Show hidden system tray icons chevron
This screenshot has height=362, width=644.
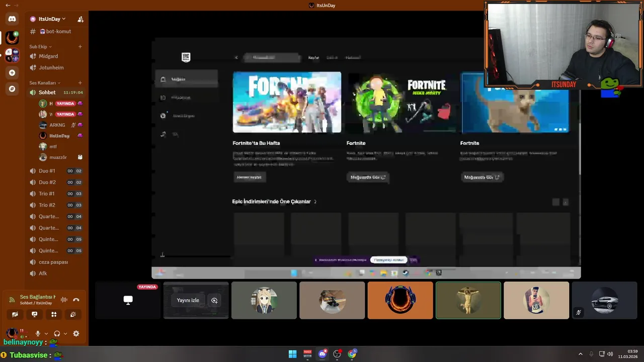tap(580, 354)
